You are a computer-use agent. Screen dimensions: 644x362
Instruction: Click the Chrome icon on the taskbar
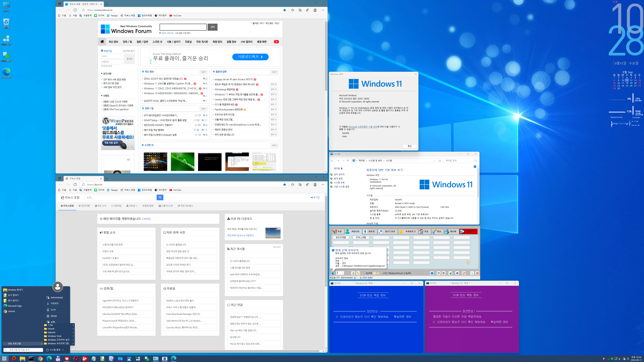coord(40,359)
